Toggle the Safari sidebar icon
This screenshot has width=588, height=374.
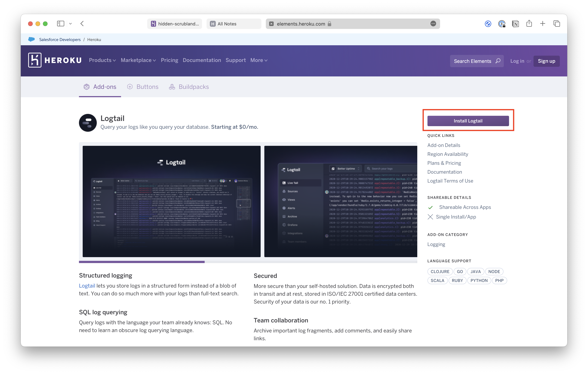60,24
